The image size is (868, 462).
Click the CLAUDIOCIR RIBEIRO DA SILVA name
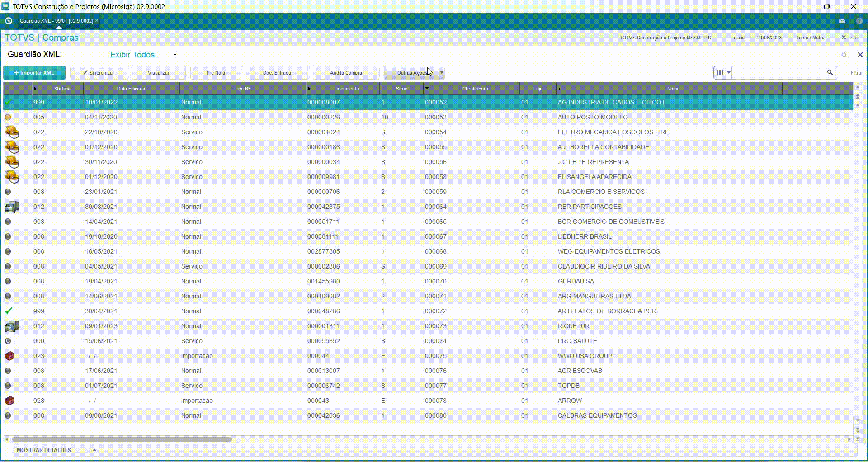[604, 266]
